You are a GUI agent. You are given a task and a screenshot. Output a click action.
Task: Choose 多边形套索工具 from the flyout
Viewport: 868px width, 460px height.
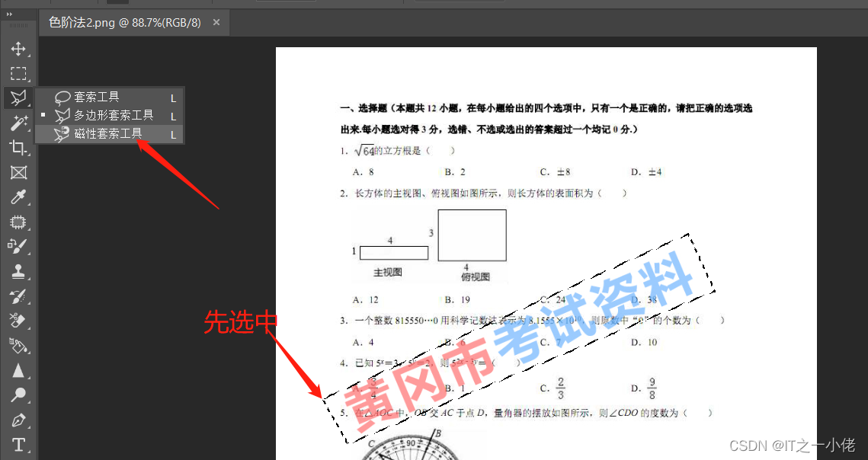pyautogui.click(x=110, y=115)
